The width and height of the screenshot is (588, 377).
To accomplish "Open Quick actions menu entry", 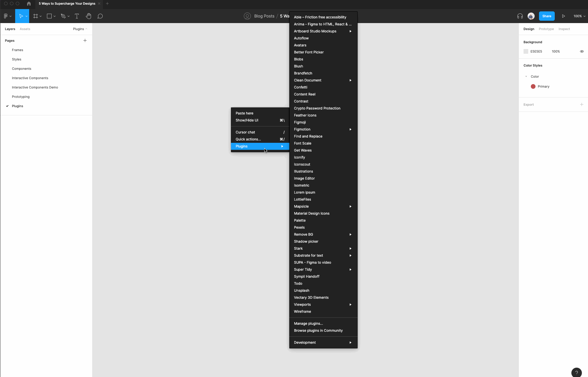I will (x=260, y=139).
